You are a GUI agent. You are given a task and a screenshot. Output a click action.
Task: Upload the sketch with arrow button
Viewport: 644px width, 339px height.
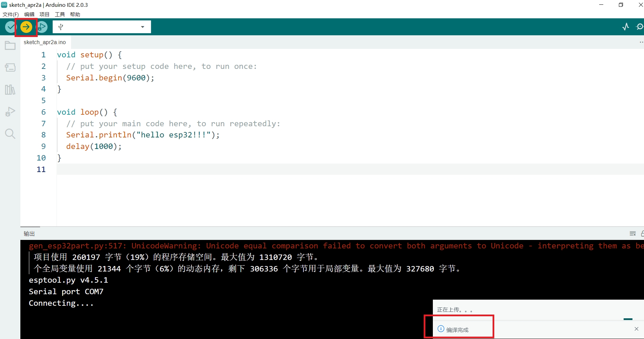(26, 27)
